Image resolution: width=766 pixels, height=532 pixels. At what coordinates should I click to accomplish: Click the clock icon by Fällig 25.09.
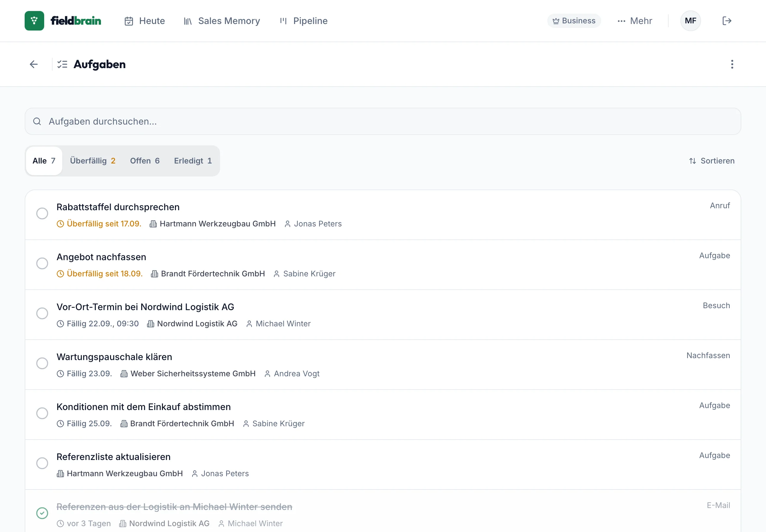60,424
